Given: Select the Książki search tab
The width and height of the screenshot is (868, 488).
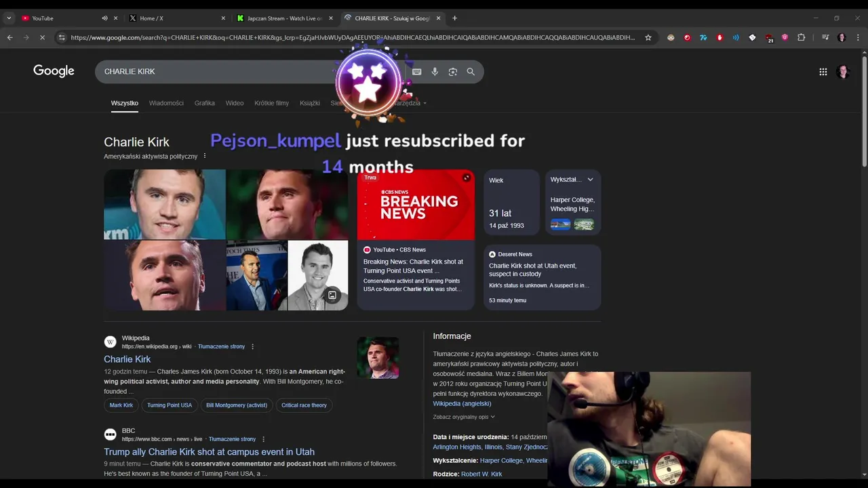Looking at the screenshot, I should click(x=310, y=103).
